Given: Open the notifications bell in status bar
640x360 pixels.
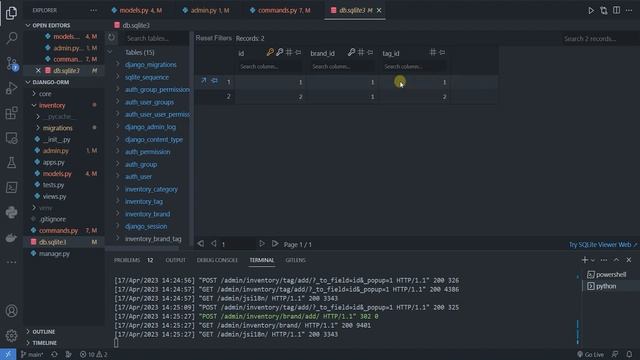Looking at the screenshot, I should coord(629,354).
